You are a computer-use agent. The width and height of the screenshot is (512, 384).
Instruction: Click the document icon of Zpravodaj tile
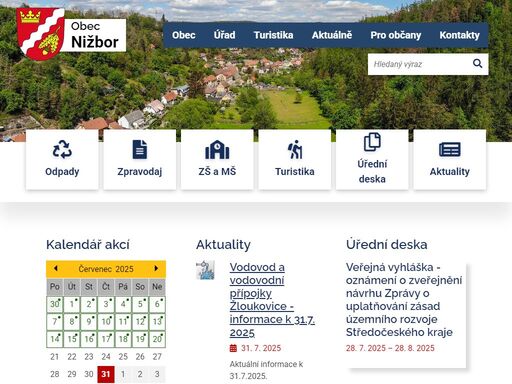tap(139, 149)
